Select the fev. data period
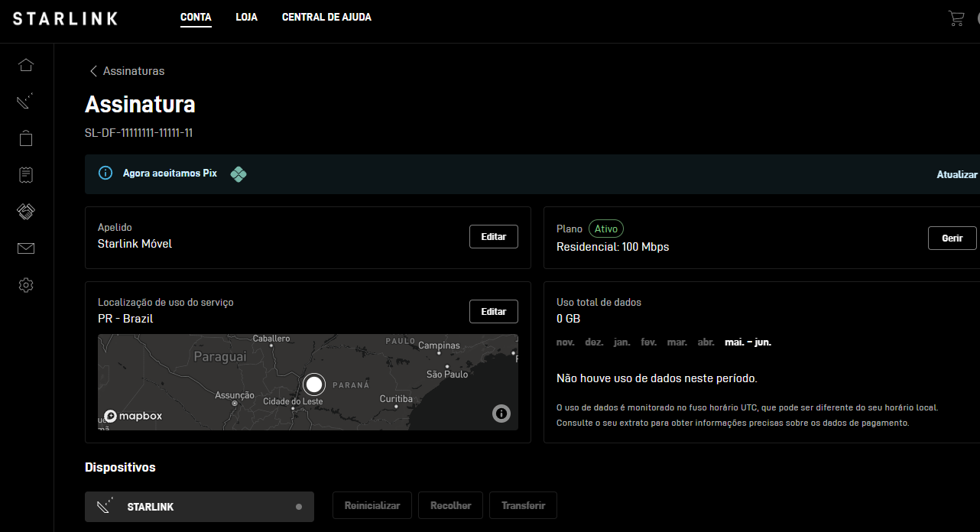This screenshot has width=980, height=532. pyautogui.click(x=649, y=342)
